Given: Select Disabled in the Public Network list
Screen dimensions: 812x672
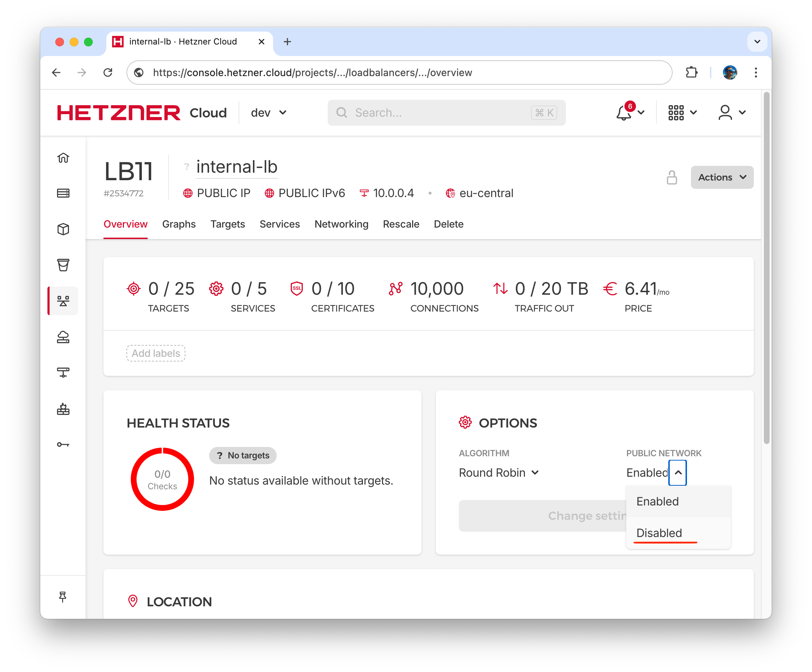Looking at the screenshot, I should point(659,533).
